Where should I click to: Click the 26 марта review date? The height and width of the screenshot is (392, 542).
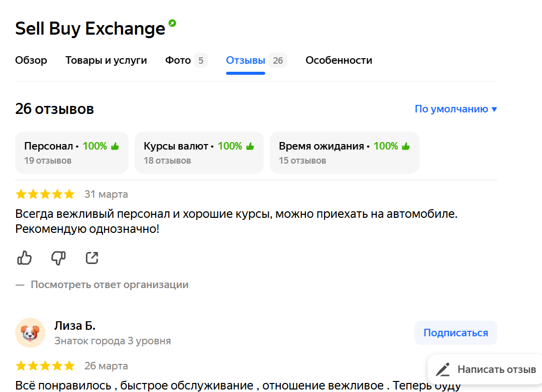click(106, 365)
